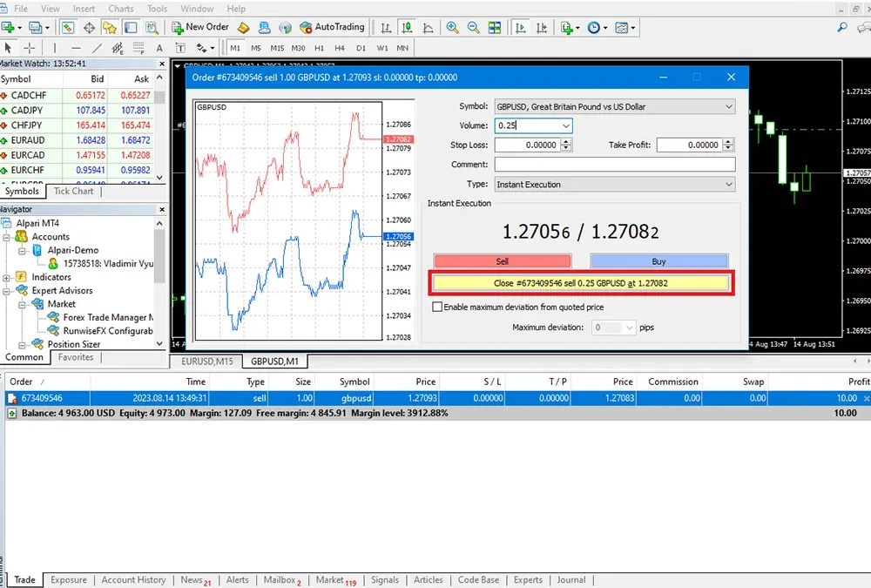Viewport: 871px width, 588px height.
Task: Click the Zoom In magnifier icon
Action: (x=453, y=28)
